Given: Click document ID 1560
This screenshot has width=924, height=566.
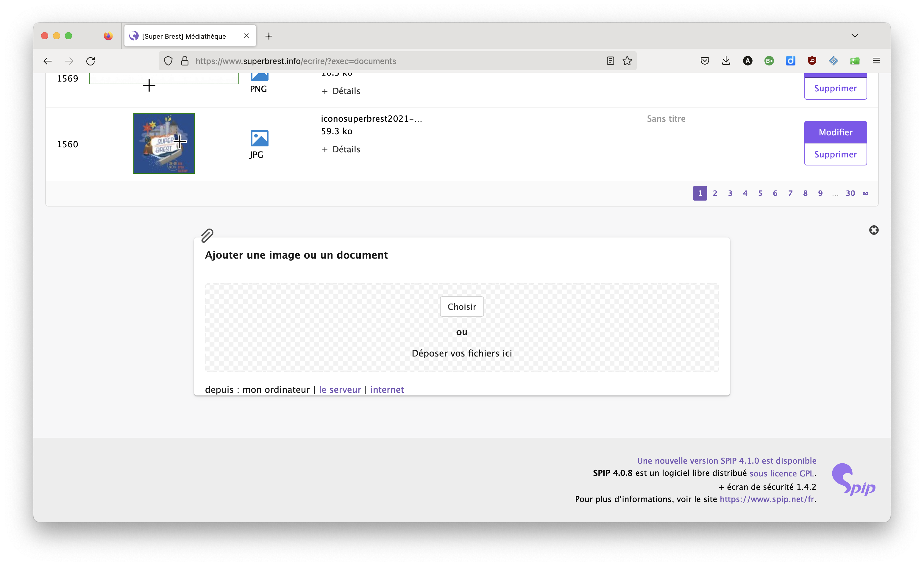Looking at the screenshot, I should (x=68, y=144).
